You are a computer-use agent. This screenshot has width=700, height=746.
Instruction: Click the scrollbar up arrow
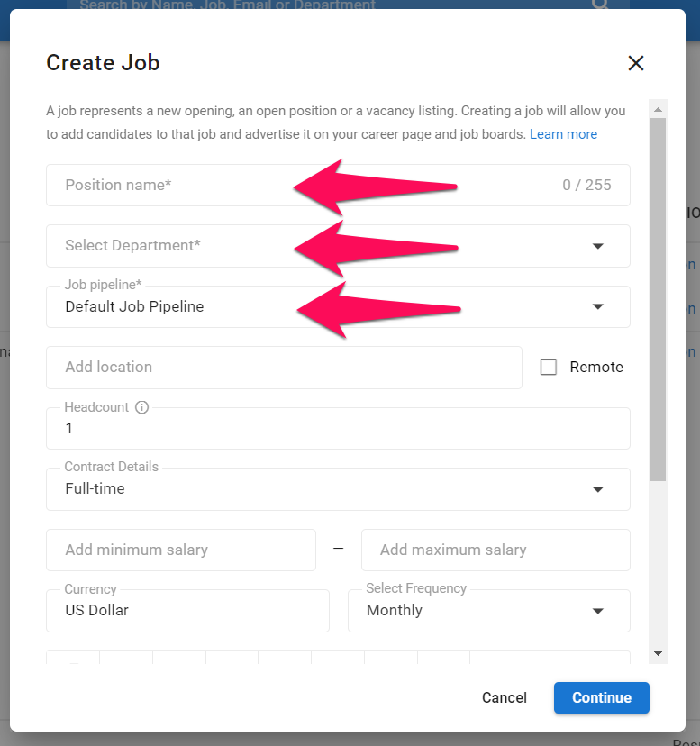pos(658,109)
